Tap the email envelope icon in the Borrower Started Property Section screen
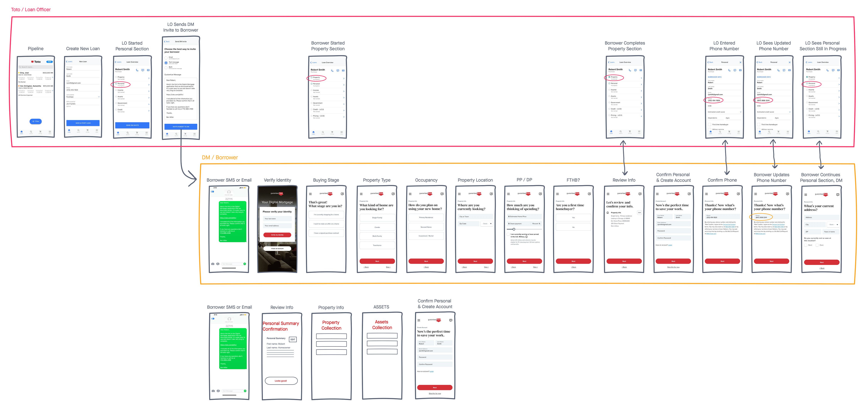Viewport: 868px width, 409px height. point(343,70)
